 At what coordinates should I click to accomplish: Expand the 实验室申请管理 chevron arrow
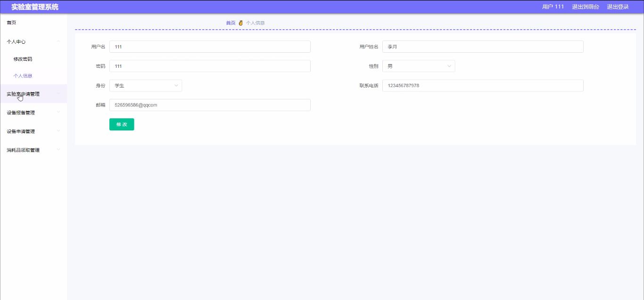point(58,93)
